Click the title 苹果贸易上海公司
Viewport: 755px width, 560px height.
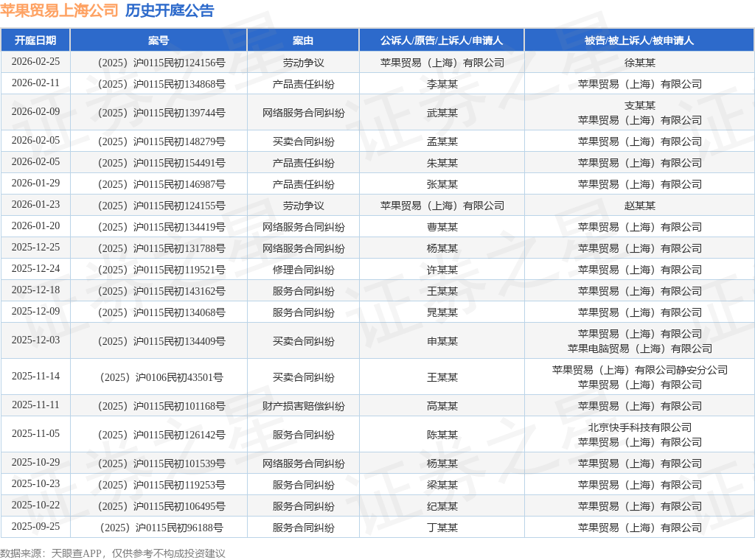pos(59,10)
